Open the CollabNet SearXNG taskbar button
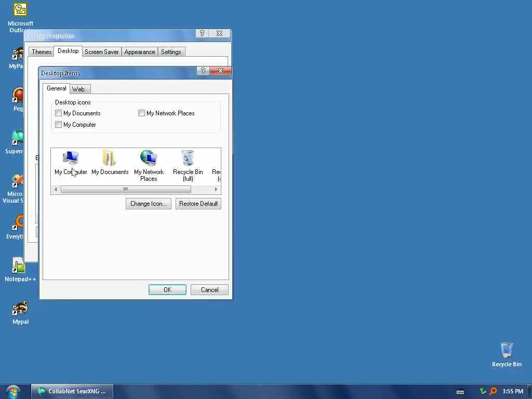This screenshot has height=399, width=532. pyautogui.click(x=72, y=391)
